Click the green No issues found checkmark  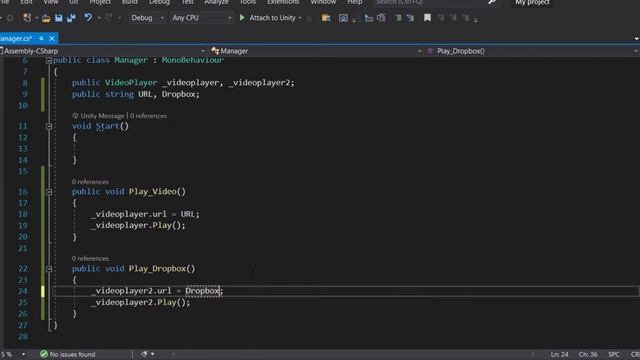44,354
